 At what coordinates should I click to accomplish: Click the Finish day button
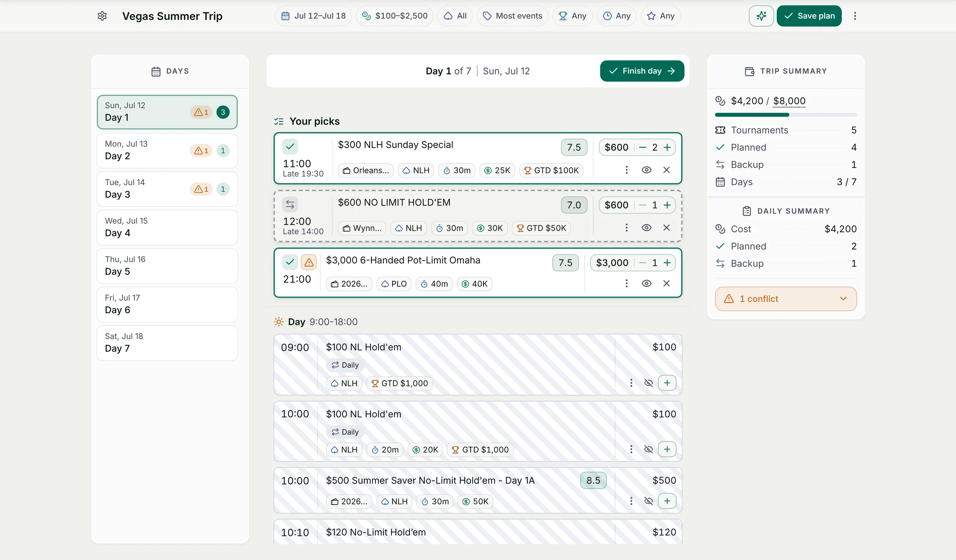642,71
